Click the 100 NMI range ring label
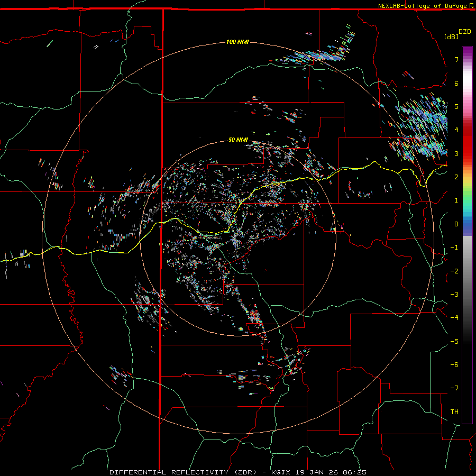This screenshot has height=476, width=476. pyautogui.click(x=237, y=42)
